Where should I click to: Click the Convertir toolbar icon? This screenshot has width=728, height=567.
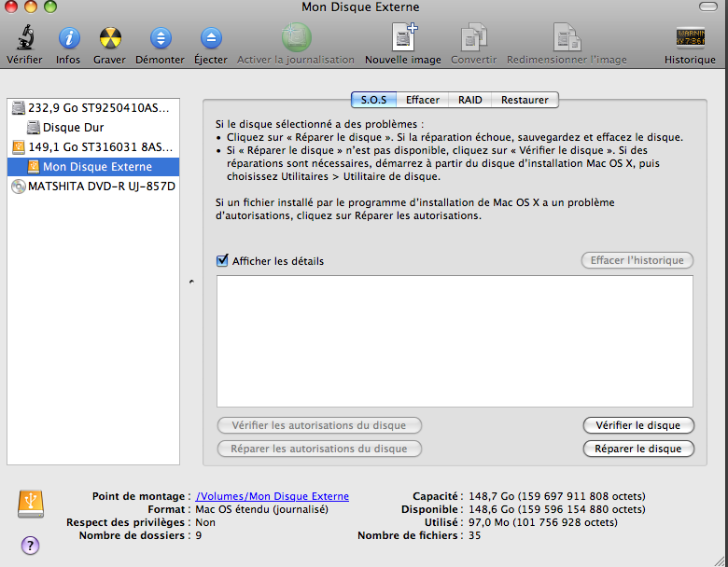click(x=473, y=37)
